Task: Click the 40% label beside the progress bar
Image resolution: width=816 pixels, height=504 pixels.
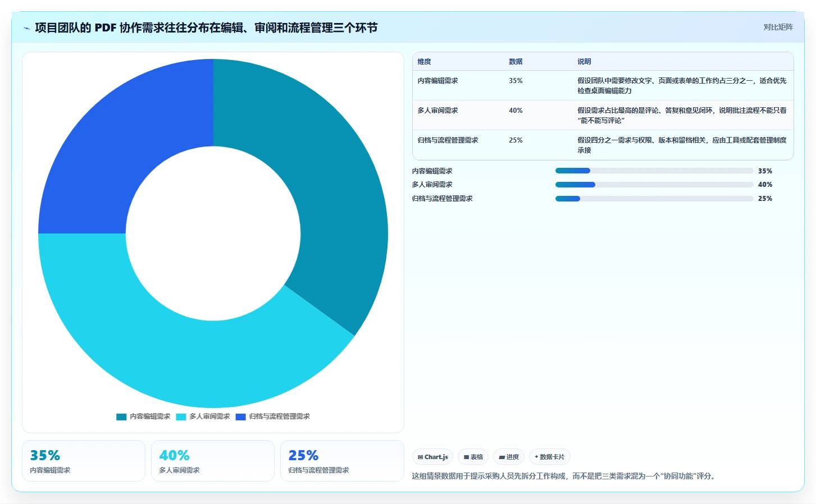Action: 765,185
